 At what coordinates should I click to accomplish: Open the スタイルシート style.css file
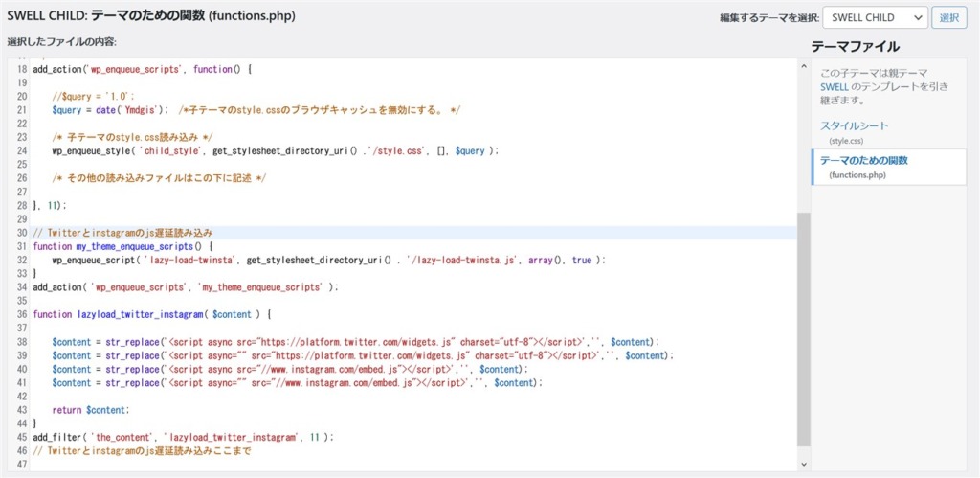(854, 132)
